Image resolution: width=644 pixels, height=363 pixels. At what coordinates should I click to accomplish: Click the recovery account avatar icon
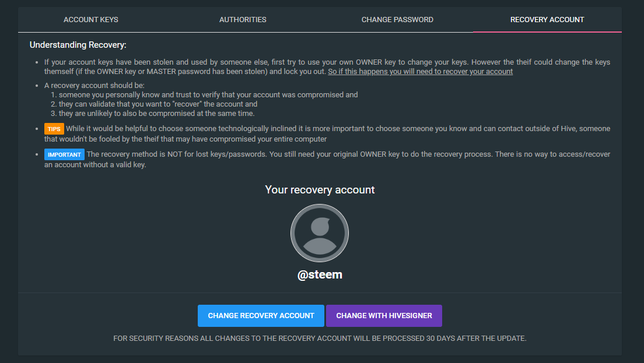pos(320,232)
